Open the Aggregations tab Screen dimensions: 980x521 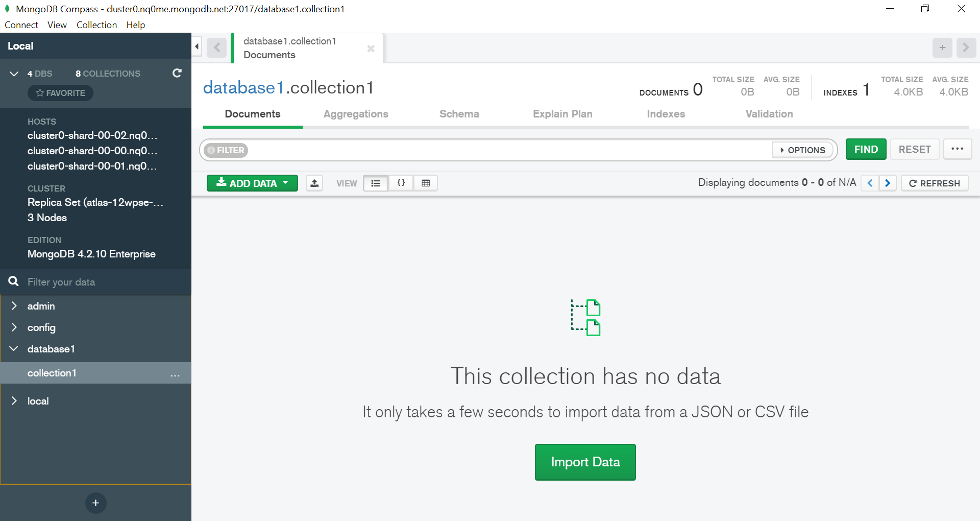tap(356, 114)
